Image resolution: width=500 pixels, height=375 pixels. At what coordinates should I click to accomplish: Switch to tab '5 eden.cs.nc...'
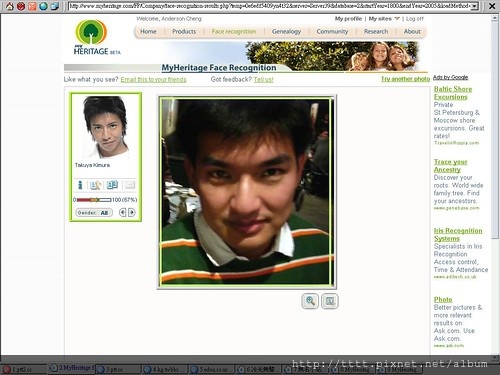tap(211, 369)
